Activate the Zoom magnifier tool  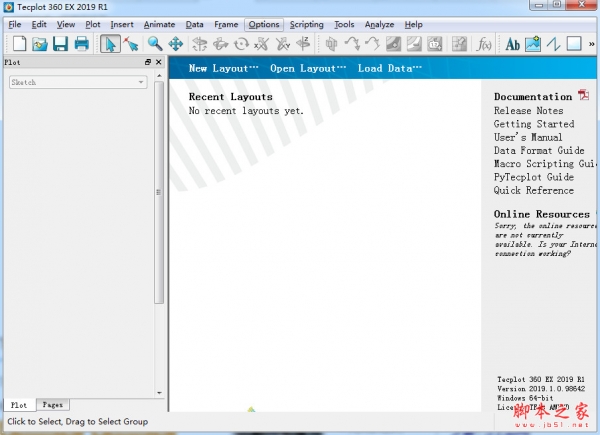click(155, 43)
